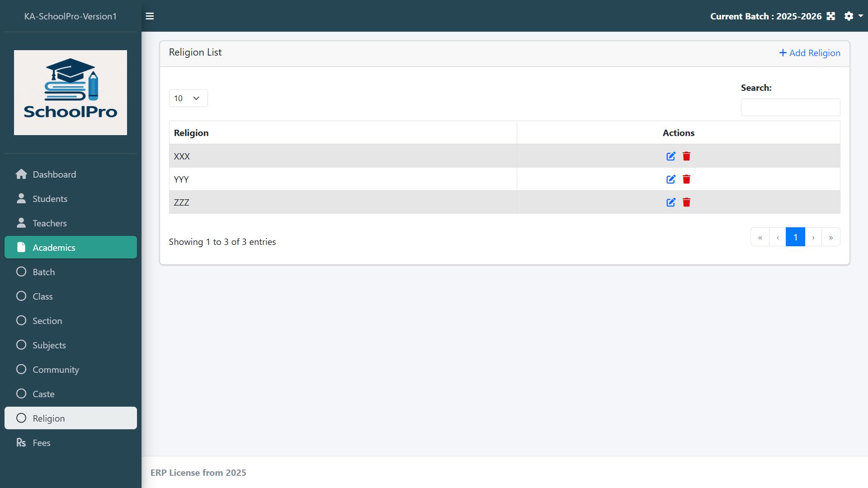
Task: Click the trash icon for ZZZ row
Action: point(686,202)
